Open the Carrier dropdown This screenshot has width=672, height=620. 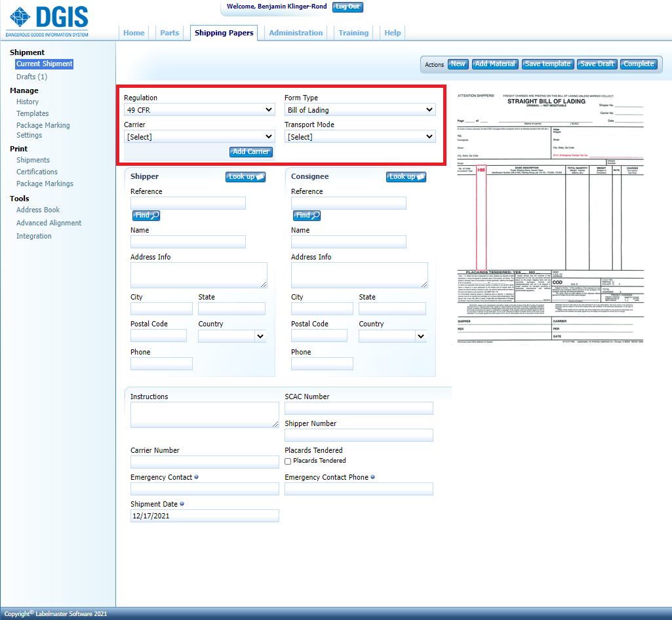199,137
